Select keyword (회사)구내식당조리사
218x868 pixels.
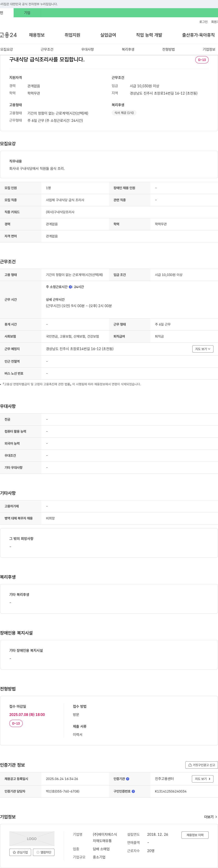pos(60,212)
